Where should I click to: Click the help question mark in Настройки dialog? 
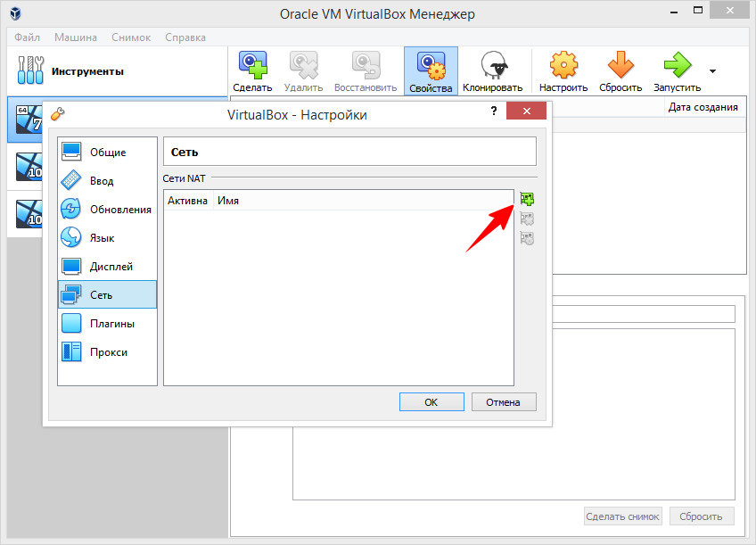pyautogui.click(x=494, y=111)
